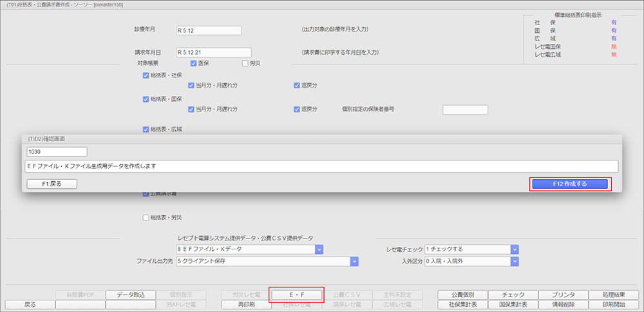Image resolution: width=644 pixels, height=312 pixels.
Task: Uncheck 返戻分 in the 総括表・国保 row
Action: pyautogui.click(x=297, y=110)
